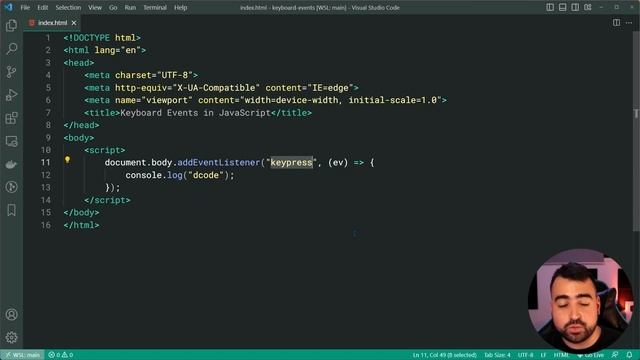640x360 pixels.
Task: Click the selected "keypress" text
Action: coord(291,162)
